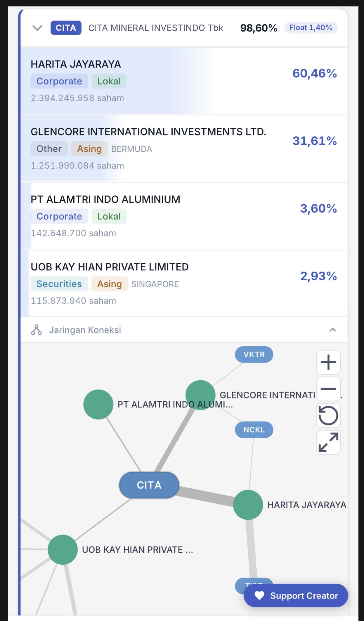Select the HARITA JAYARAYA green node

click(248, 505)
